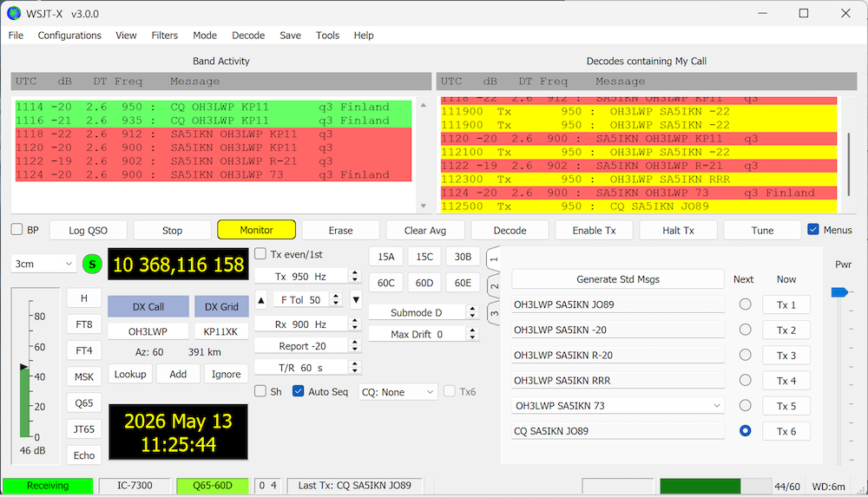Open the Filters menu
Viewport: 868px width, 497px height.
click(x=165, y=36)
